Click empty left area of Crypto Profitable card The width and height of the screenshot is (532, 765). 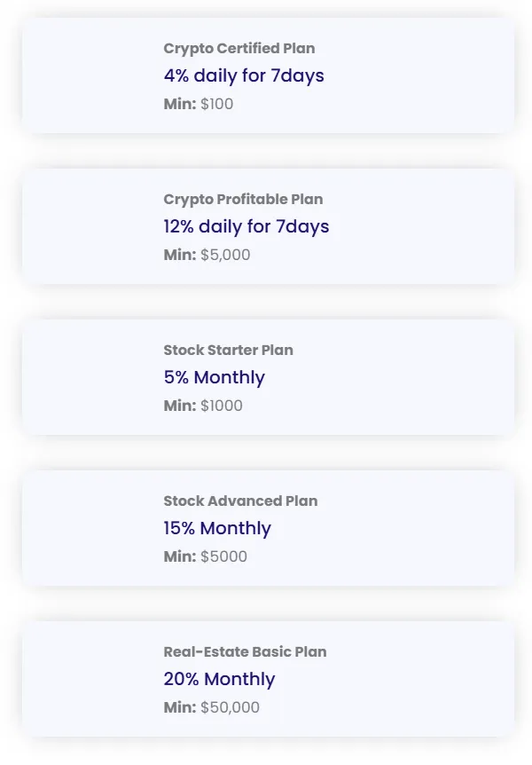[89, 226]
